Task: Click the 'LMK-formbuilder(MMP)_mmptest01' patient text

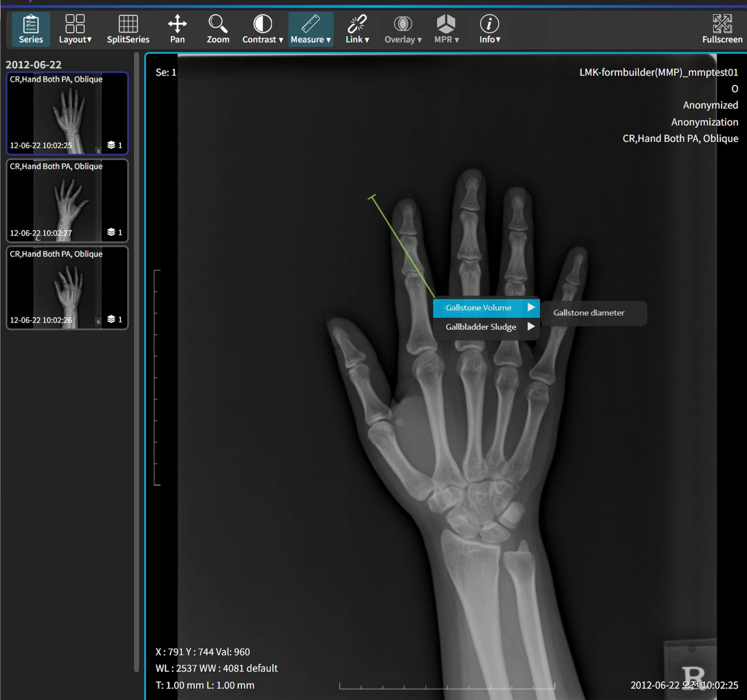Action: pos(659,73)
